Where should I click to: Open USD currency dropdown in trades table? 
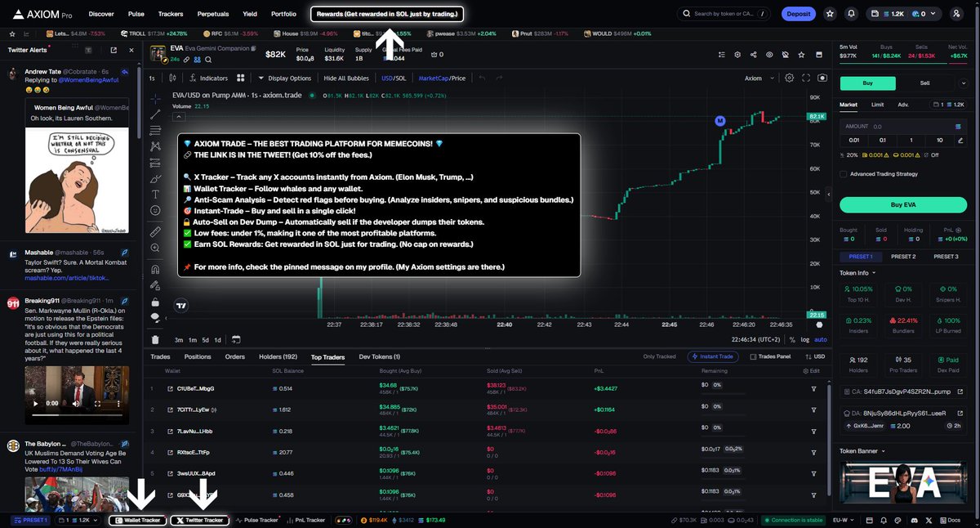[x=817, y=356]
